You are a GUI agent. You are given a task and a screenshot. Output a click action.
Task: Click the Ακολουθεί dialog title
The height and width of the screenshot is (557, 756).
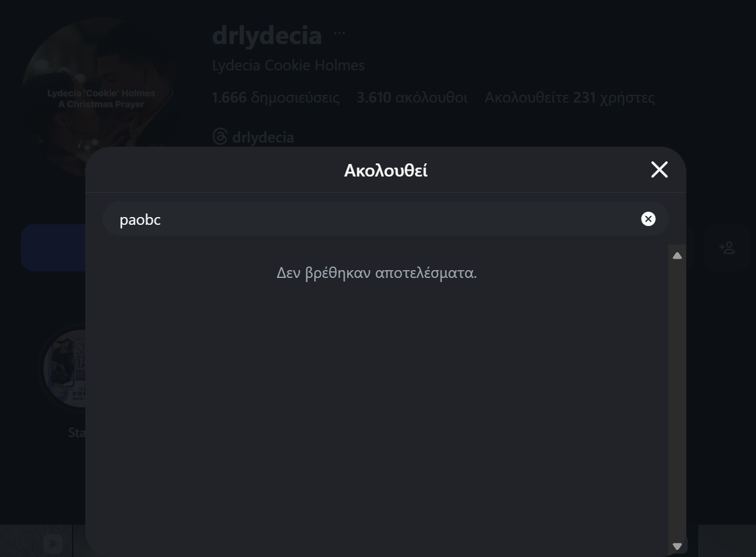tap(386, 171)
